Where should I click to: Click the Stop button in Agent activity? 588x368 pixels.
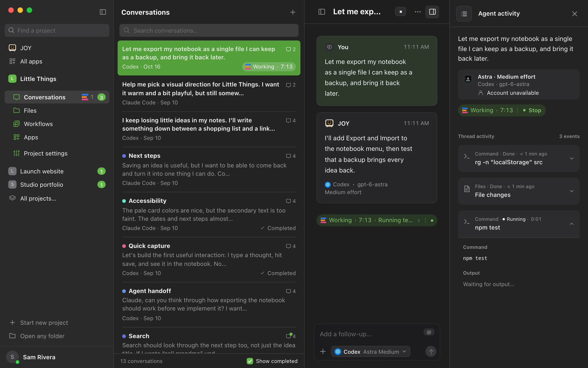pos(532,110)
